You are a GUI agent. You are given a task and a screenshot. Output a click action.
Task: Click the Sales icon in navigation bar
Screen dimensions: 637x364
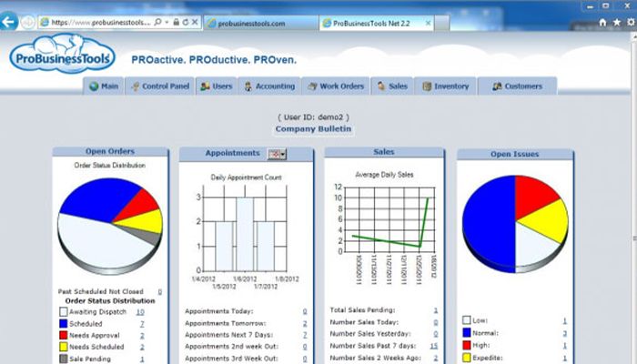[x=380, y=86]
